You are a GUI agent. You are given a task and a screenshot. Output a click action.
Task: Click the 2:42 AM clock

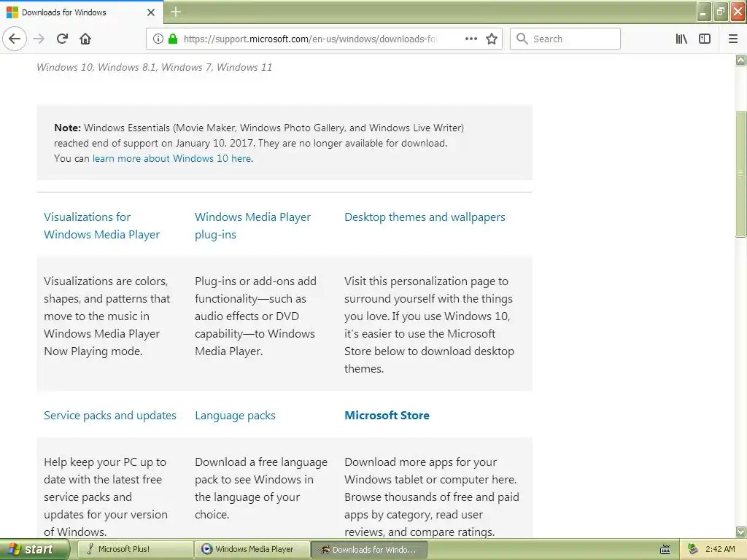pos(720,549)
